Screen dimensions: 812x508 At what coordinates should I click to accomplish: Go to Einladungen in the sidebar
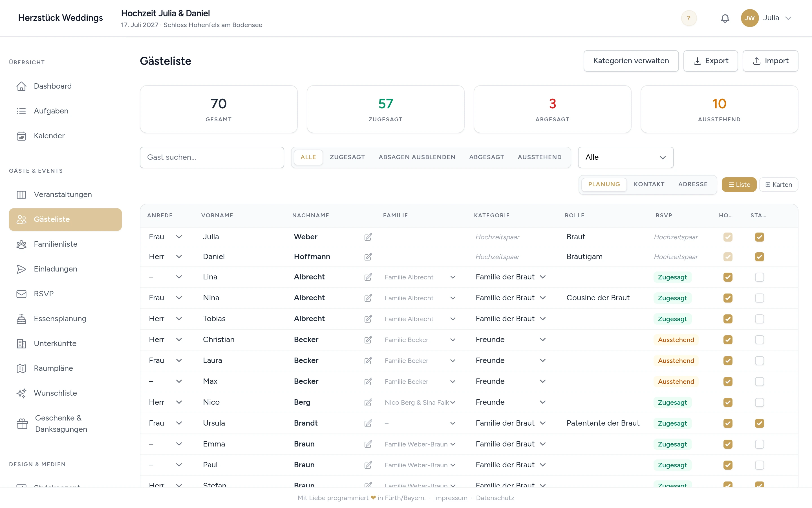(65, 269)
